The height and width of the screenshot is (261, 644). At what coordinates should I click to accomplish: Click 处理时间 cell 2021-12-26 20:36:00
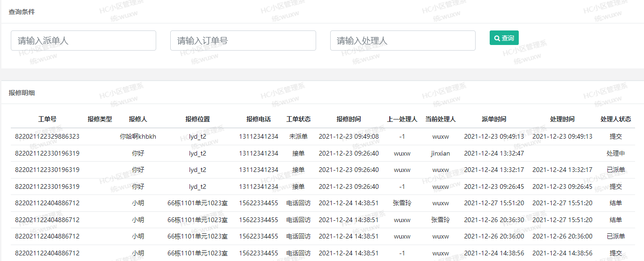click(562, 236)
